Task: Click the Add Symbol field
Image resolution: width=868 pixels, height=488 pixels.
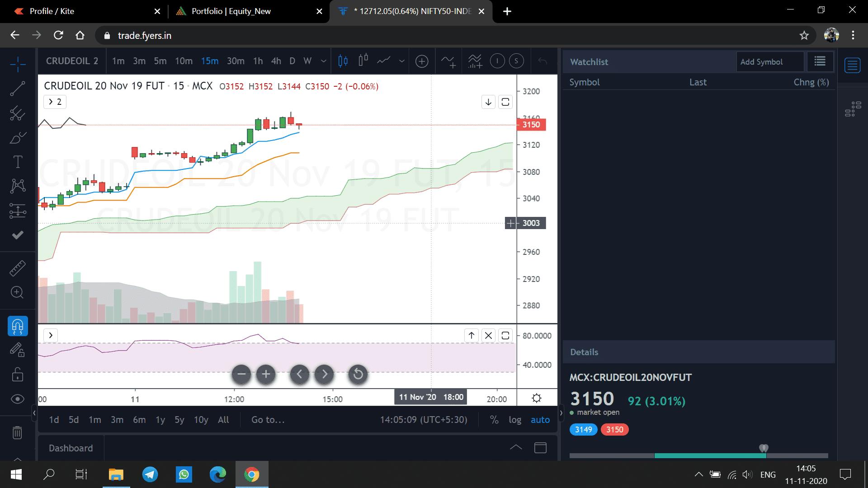Action: [x=770, y=62]
